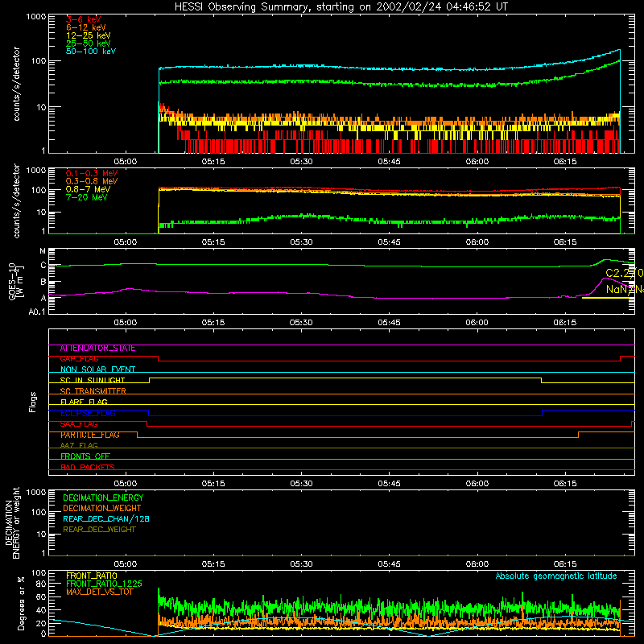This screenshot has height=644, width=644.
Task: Click the GAP_FLAG label
Action: click(x=79, y=359)
